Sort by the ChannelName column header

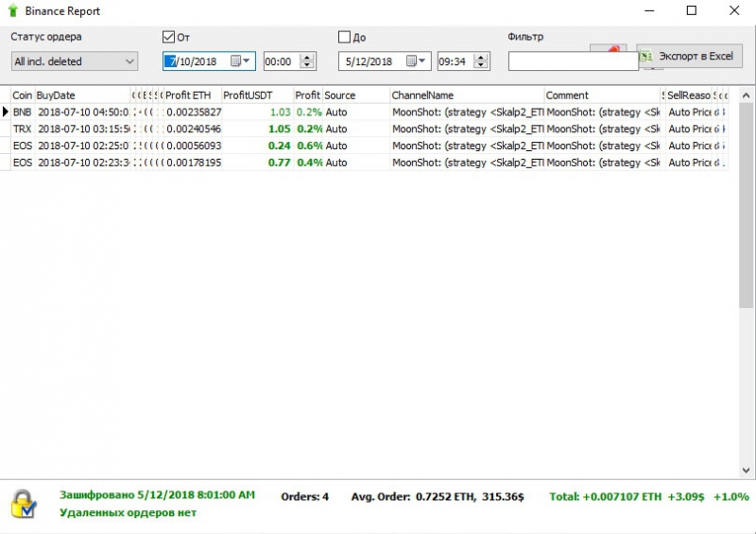[x=466, y=95]
